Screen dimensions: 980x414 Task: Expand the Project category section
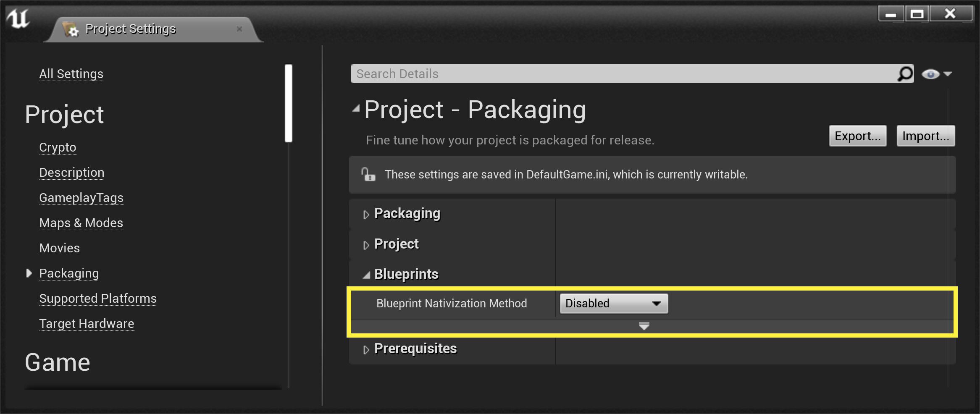coord(366,245)
